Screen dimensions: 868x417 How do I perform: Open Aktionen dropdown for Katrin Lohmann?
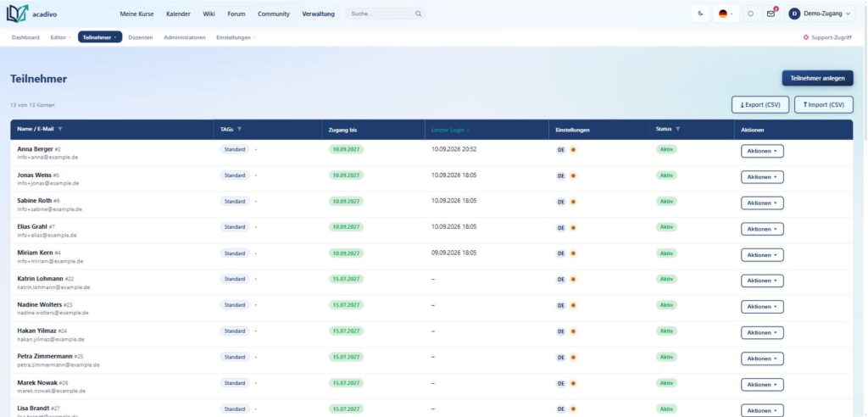(762, 281)
